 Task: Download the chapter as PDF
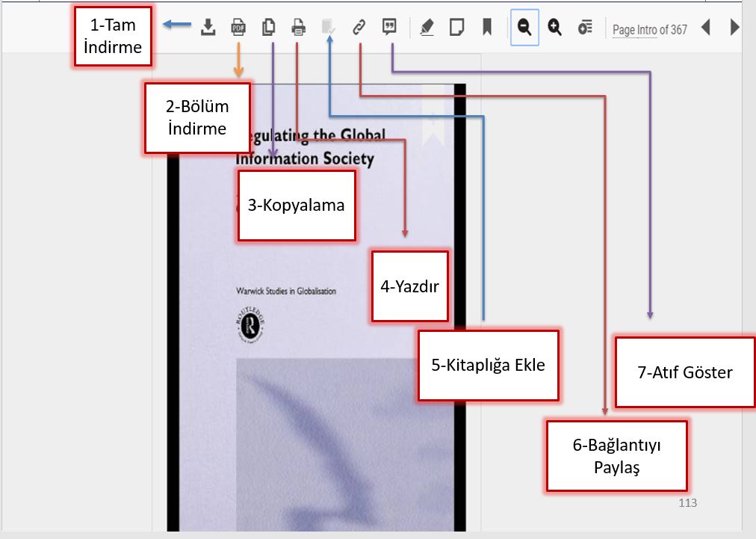click(x=238, y=27)
